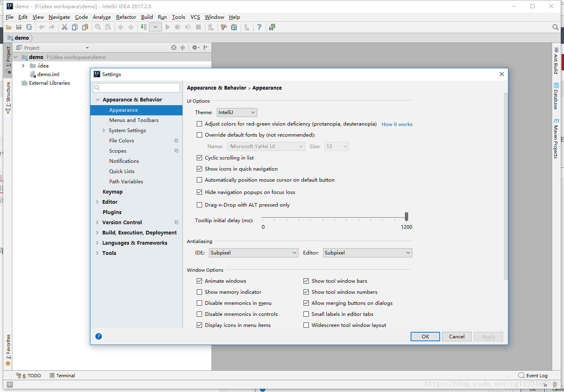The width and height of the screenshot is (564, 392).
Task: Toggle Hide navigation popups on focus loss
Action: pos(200,192)
